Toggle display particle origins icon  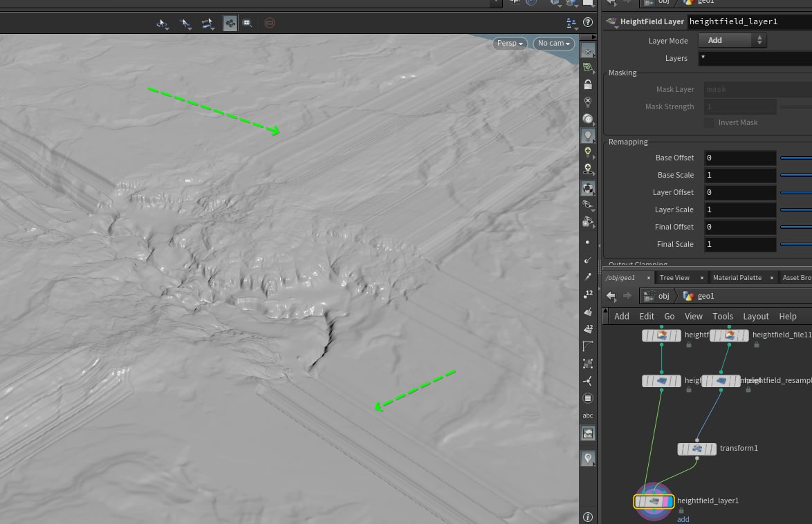coord(588,381)
